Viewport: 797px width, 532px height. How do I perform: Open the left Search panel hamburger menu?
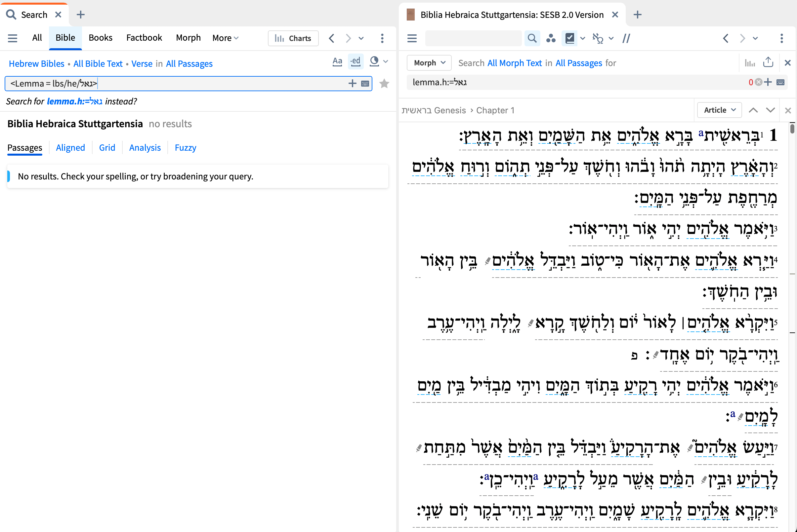[13, 38]
